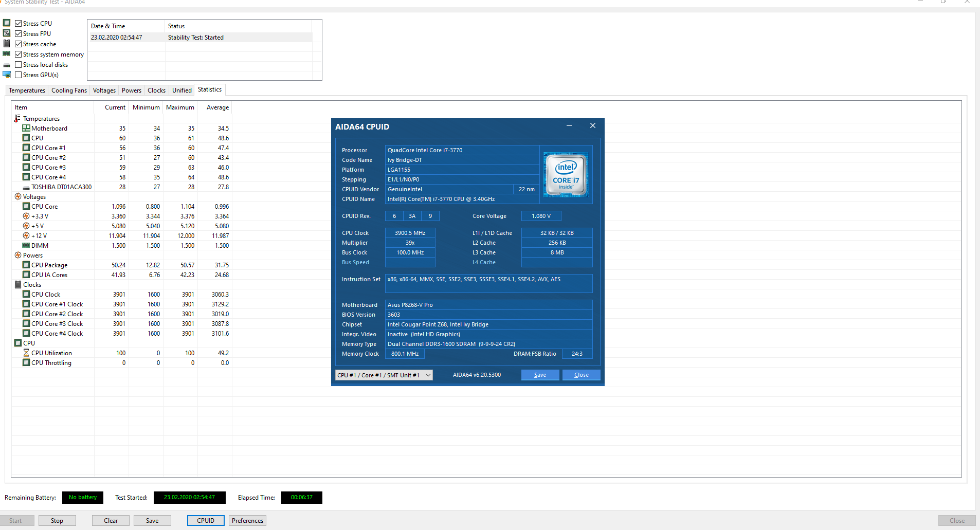
Task: Click the +5 V voltage icon
Action: click(26, 226)
